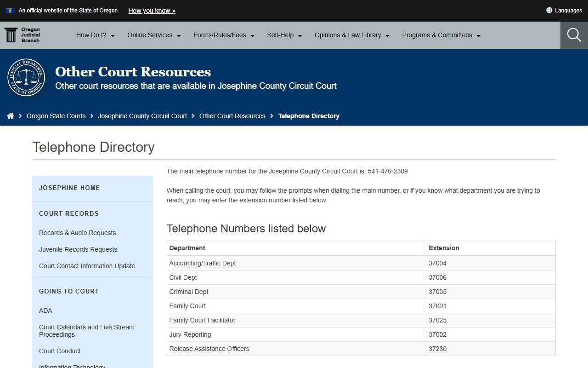588x368 pixels.
Task: Click dropdown arrow beside Programs & Committees
Action: coord(478,35)
